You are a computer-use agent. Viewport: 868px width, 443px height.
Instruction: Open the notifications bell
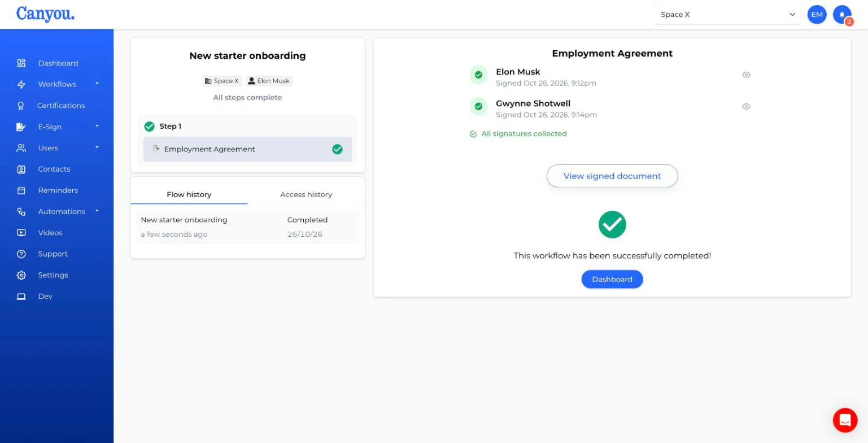pyautogui.click(x=842, y=15)
